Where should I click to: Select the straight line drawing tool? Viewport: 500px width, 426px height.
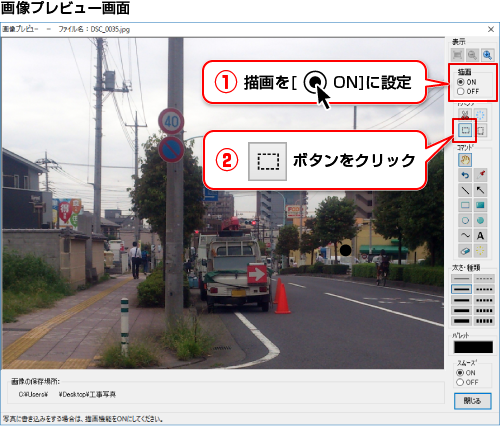[465, 190]
